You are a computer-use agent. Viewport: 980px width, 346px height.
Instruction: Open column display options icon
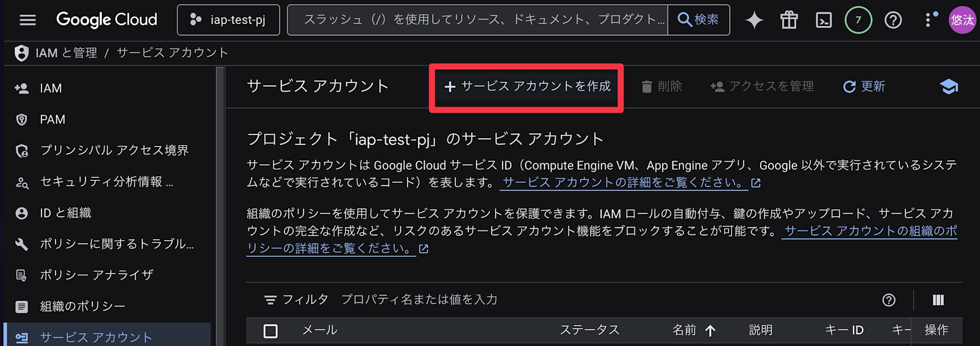coord(938,300)
